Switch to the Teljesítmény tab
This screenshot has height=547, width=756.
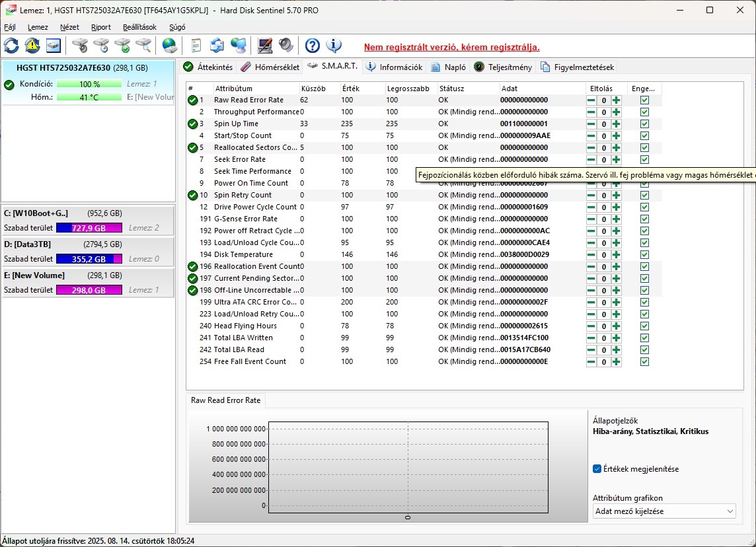point(503,67)
